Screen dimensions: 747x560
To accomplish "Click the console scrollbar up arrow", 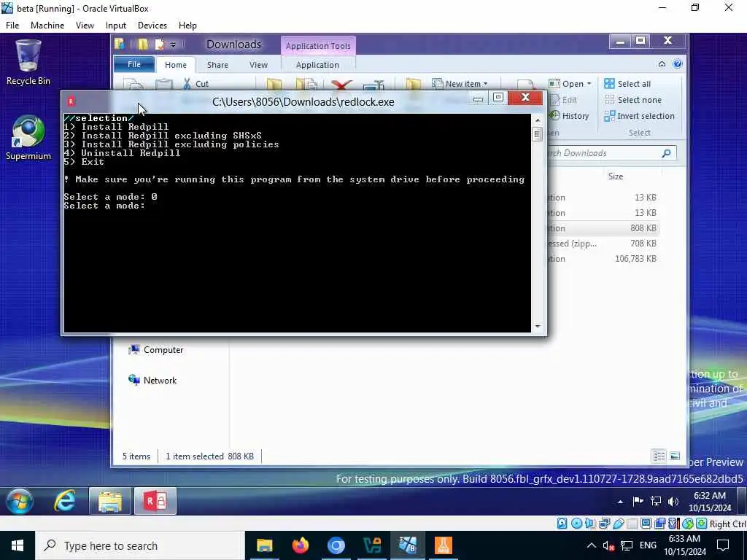I will click(x=538, y=120).
